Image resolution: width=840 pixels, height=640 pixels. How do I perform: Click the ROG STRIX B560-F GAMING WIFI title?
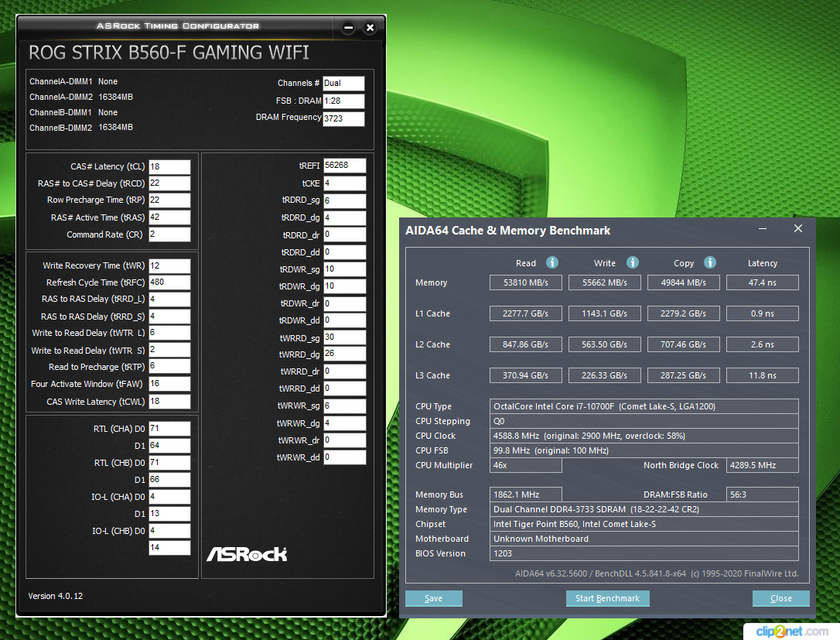169,53
